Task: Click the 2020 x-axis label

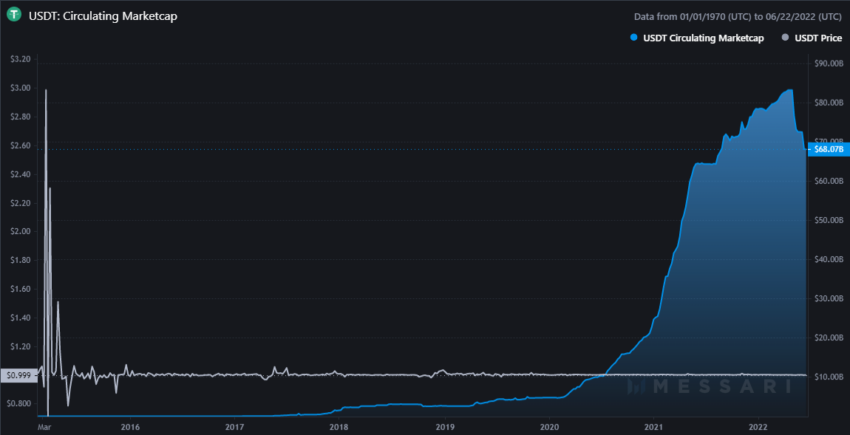Action: (549, 427)
